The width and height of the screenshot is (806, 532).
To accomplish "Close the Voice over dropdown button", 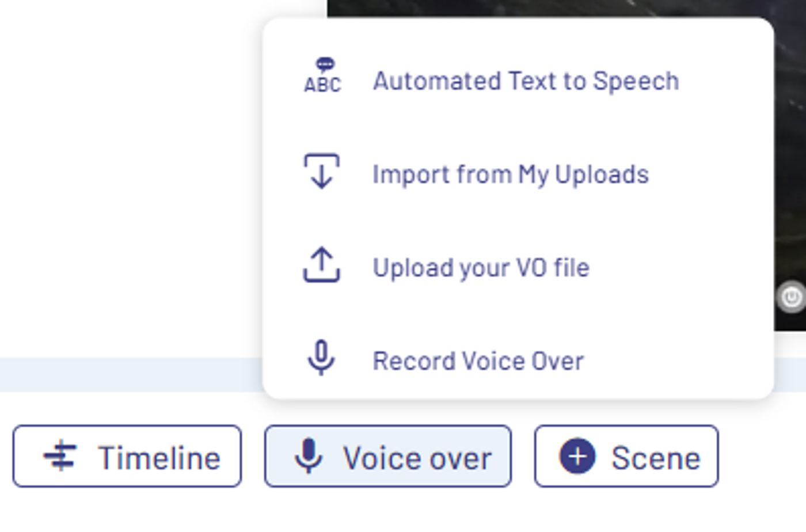I will coord(388,457).
